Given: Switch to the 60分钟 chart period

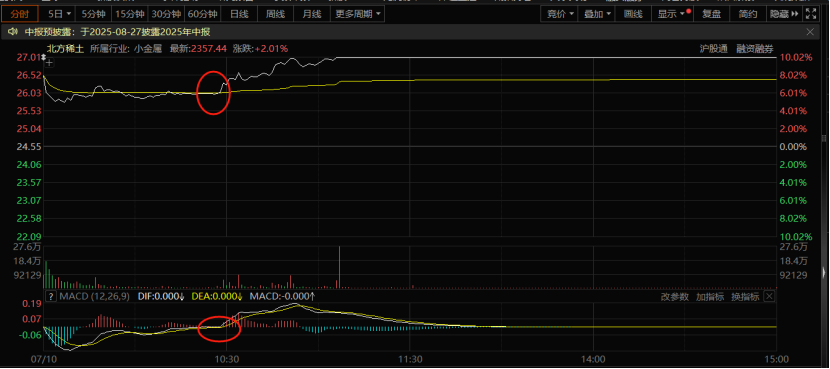Looking at the screenshot, I should click(202, 14).
